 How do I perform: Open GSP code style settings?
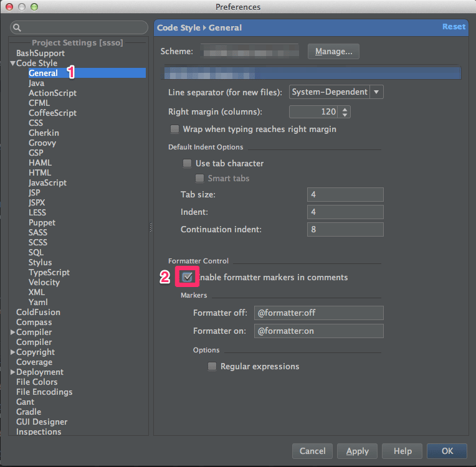pyautogui.click(x=36, y=153)
